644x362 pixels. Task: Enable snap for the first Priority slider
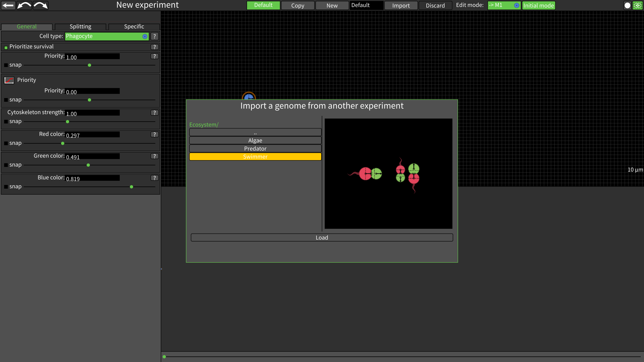click(x=6, y=65)
